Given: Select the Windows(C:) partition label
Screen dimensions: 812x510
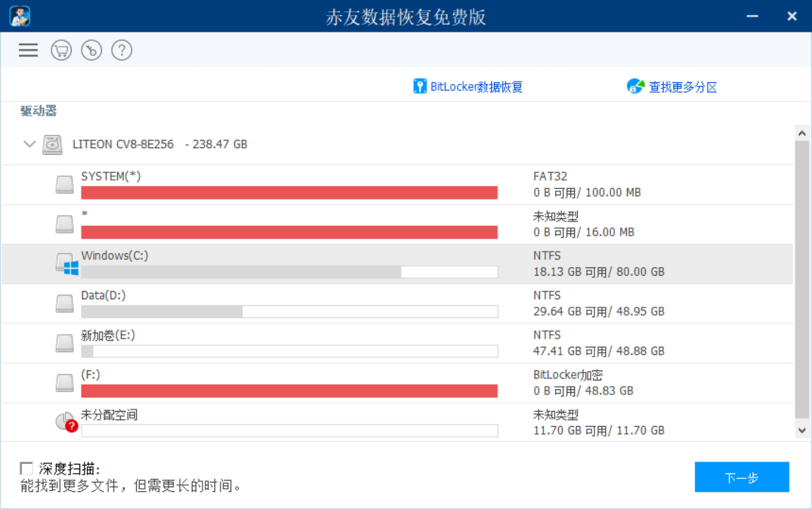Looking at the screenshot, I should coord(115,255).
